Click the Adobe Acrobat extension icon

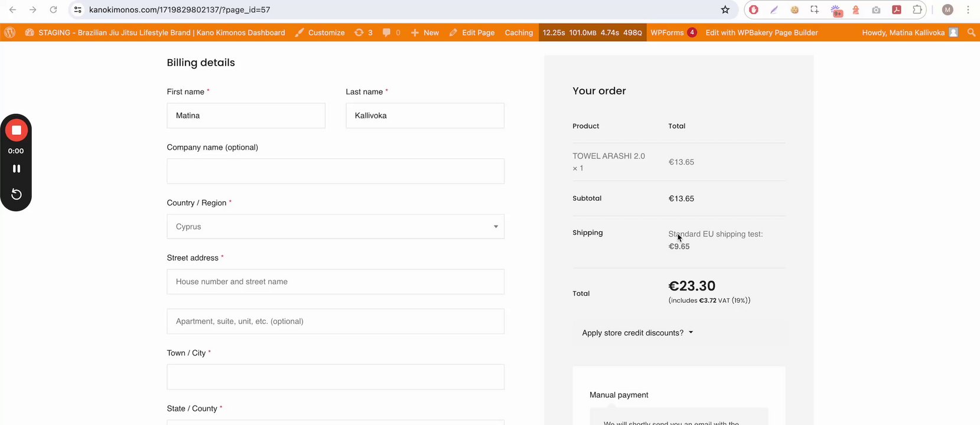tap(896, 9)
